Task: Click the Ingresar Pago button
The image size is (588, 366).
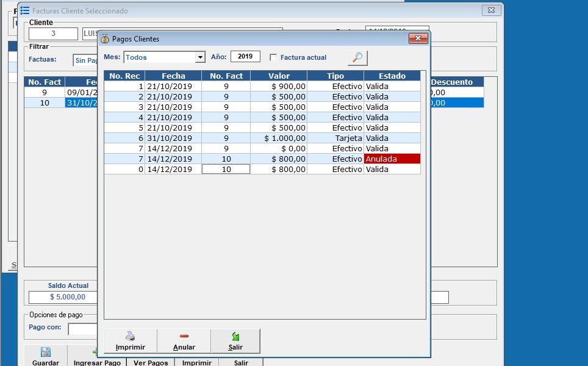Action: 97,362
